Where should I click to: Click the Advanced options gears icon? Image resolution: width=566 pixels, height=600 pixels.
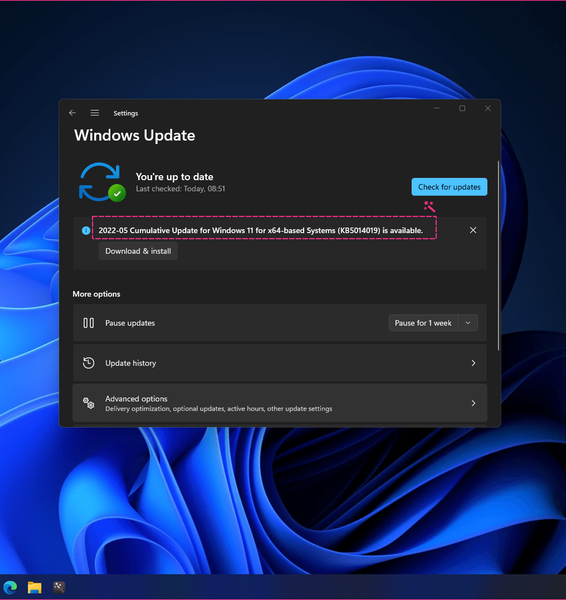pyautogui.click(x=89, y=403)
